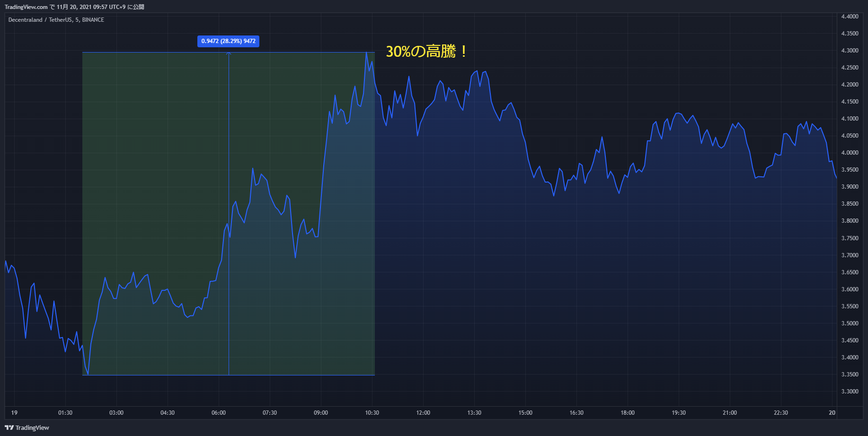This screenshot has height=436, width=868.
Task: Click the 'Decentraland / TetherUS, 5, BINANCE' symbol title
Action: 56,20
